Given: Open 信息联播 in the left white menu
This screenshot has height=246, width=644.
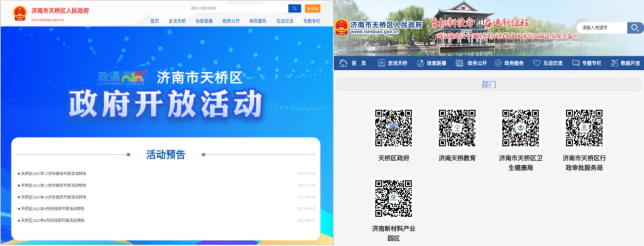Looking at the screenshot, I should click(x=204, y=21).
